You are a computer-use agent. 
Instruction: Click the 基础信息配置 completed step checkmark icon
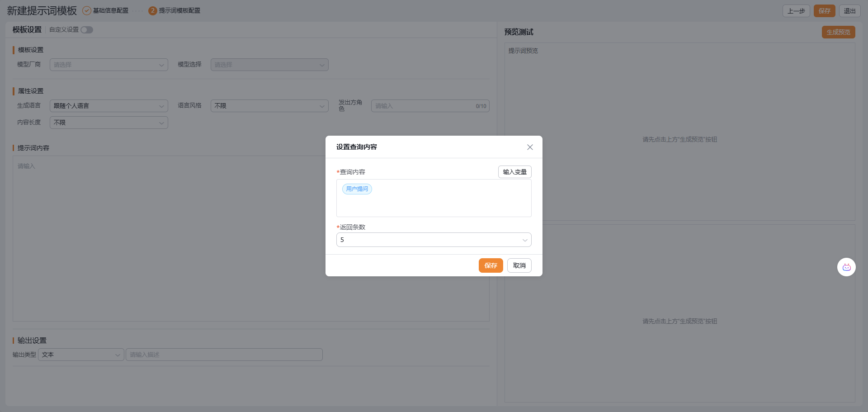tap(86, 10)
